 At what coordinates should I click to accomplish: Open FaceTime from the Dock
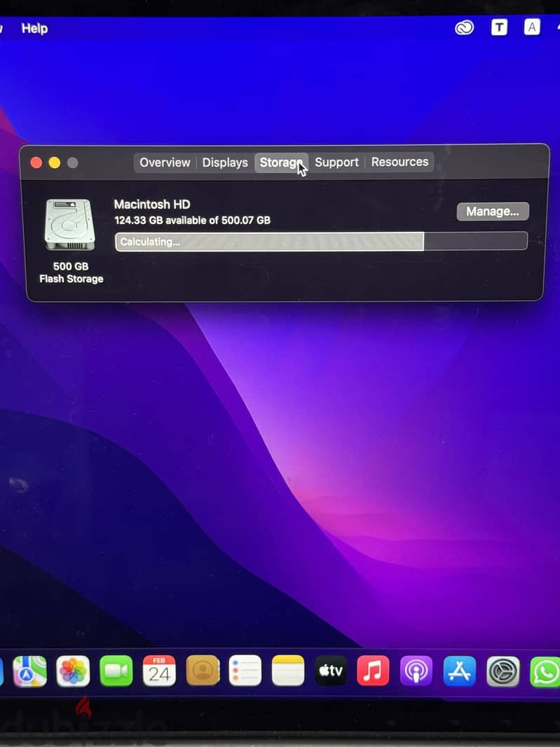click(116, 671)
